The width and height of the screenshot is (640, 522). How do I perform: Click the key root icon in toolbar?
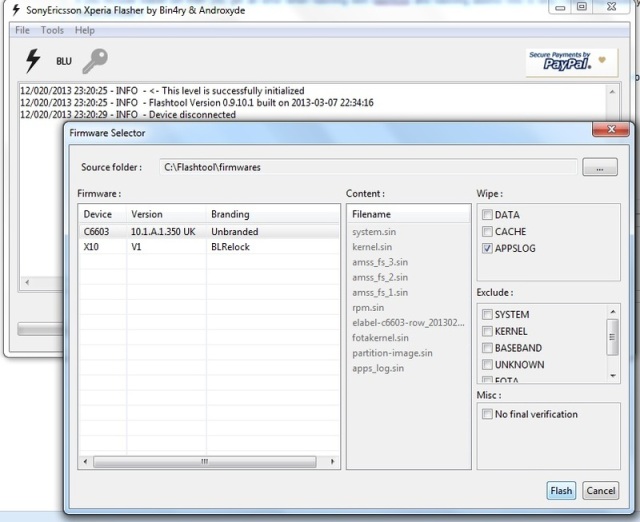click(95, 61)
